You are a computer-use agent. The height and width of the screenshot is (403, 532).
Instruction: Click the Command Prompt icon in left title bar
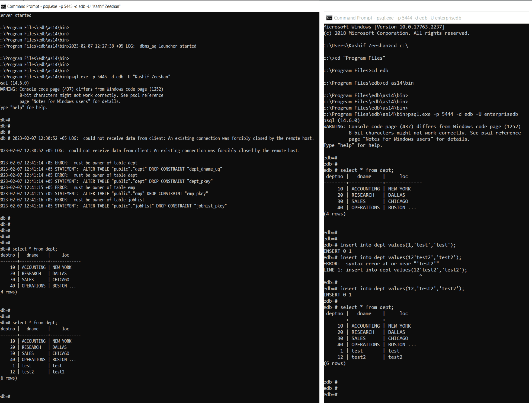coord(4,6)
